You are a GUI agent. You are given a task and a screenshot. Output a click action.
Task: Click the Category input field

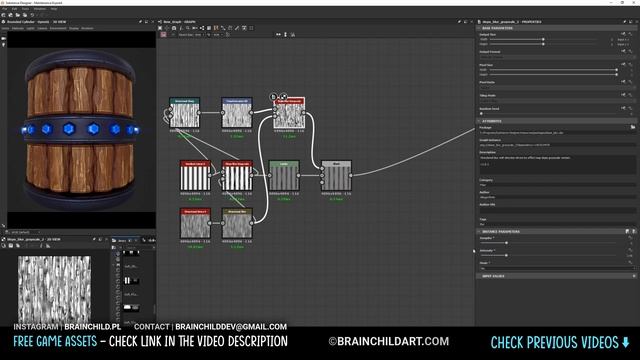[x=557, y=185]
